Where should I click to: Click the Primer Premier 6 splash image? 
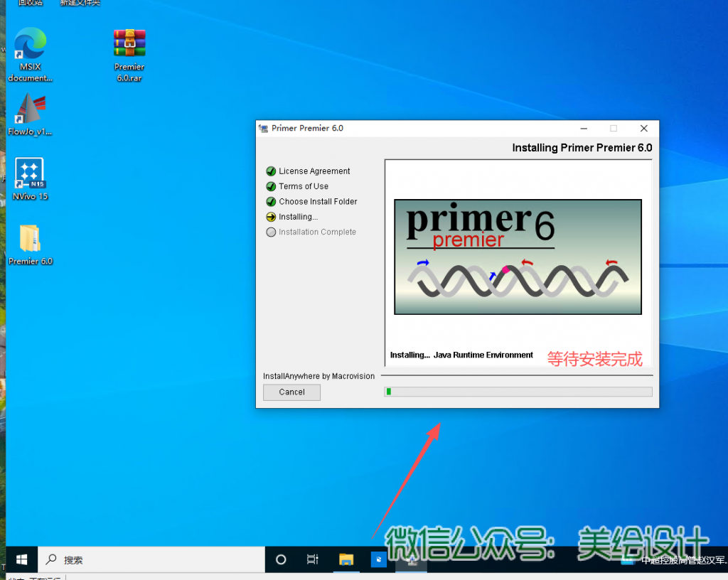pos(518,257)
